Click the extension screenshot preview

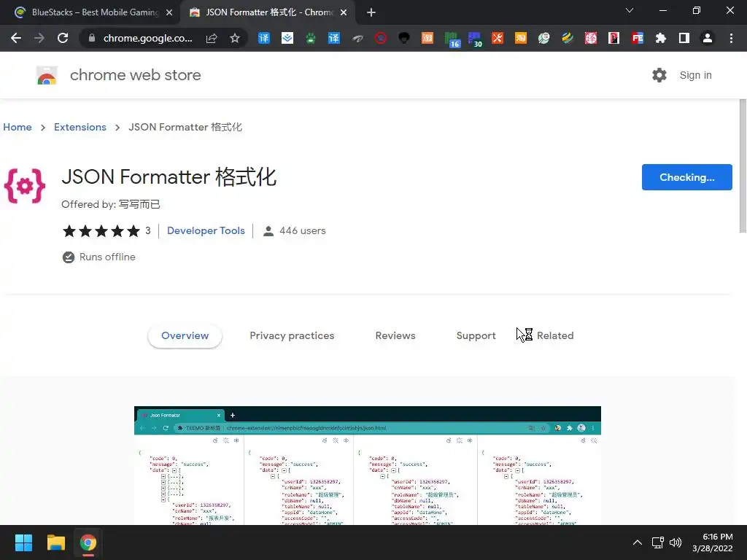click(368, 466)
